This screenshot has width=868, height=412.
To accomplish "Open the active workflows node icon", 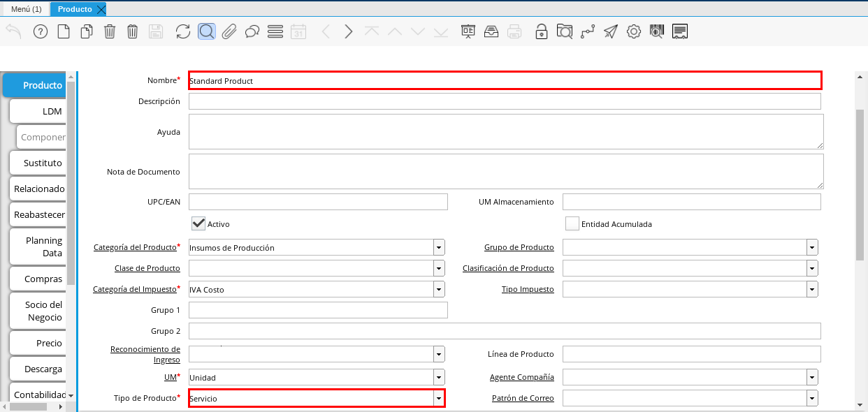I will click(588, 31).
